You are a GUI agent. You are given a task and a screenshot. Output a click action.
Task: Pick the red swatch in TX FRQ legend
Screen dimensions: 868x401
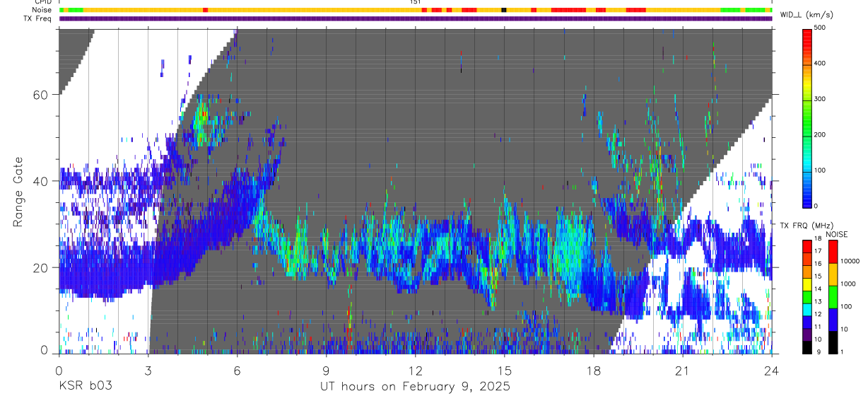click(807, 245)
